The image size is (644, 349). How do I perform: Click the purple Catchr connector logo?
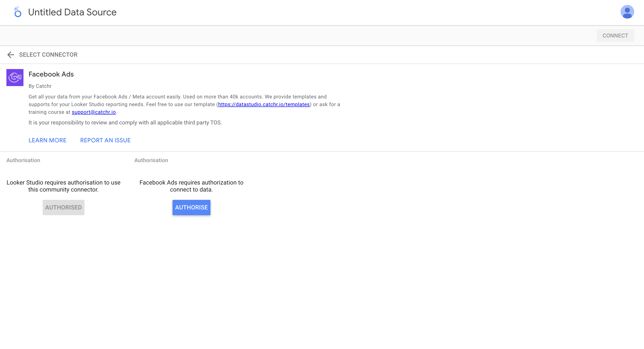(15, 77)
